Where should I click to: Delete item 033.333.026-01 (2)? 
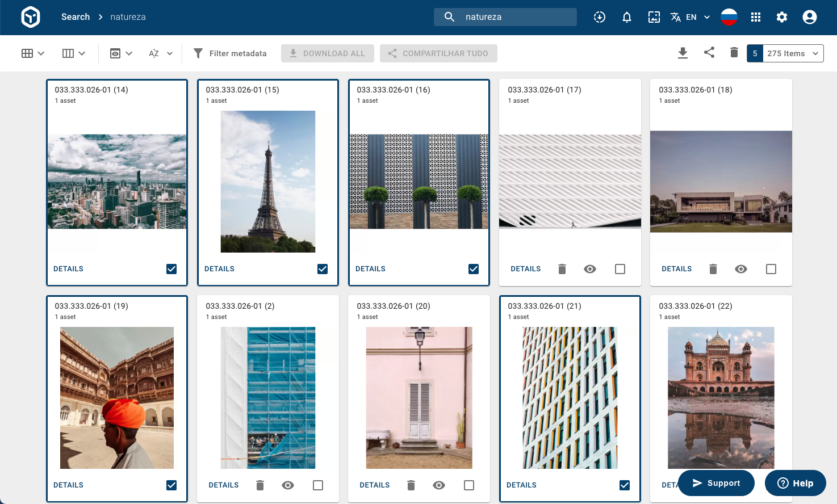point(260,485)
